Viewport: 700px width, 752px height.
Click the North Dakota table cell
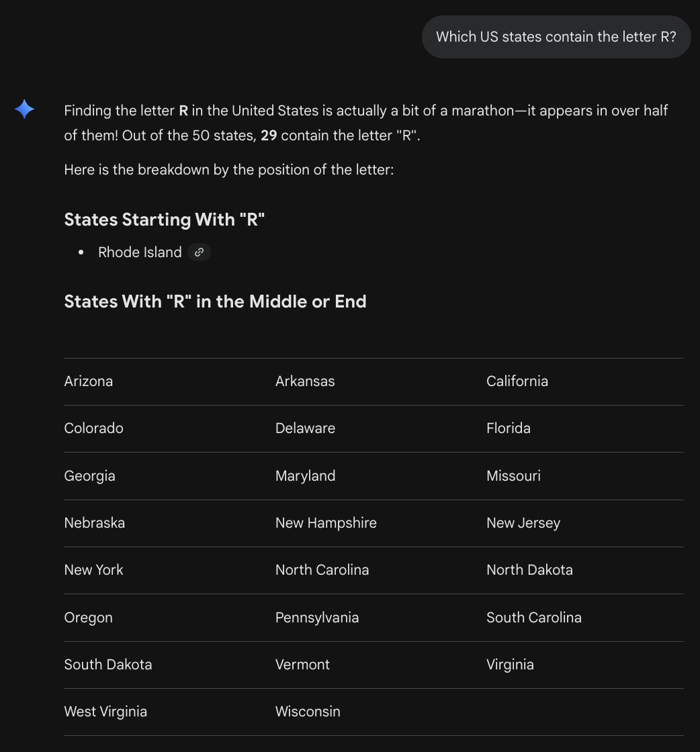tap(529, 570)
